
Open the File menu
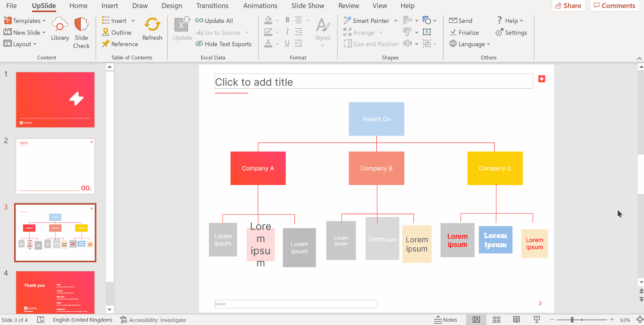click(x=11, y=6)
